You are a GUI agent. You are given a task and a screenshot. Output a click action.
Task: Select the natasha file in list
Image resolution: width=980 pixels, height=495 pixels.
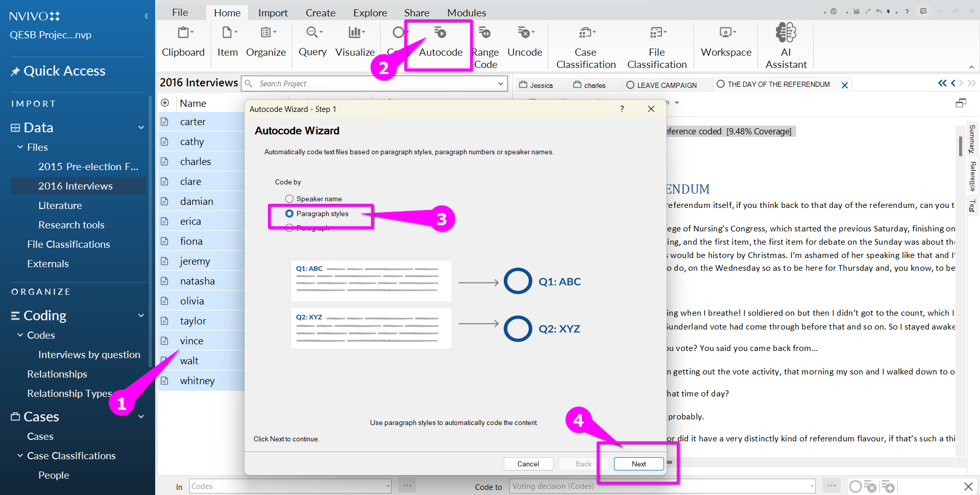197,281
